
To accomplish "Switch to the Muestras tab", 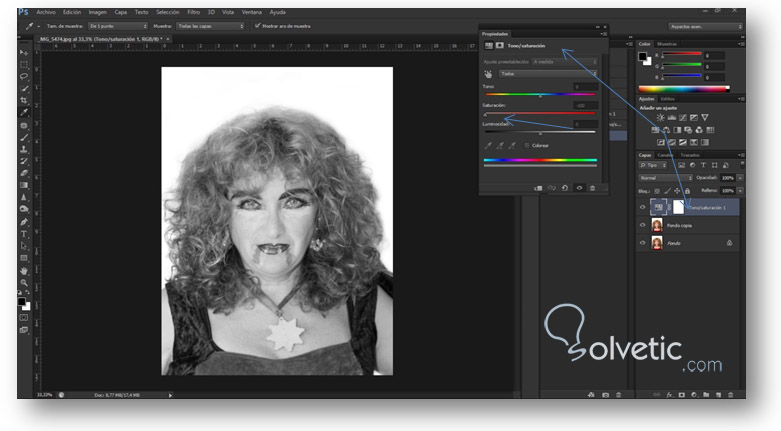I will 667,44.
